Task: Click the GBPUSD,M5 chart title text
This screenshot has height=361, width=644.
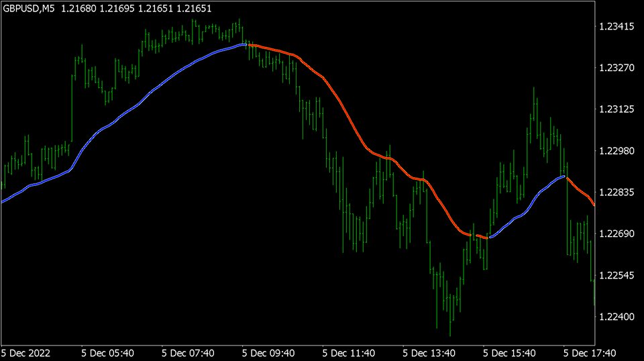Action: coord(29,9)
